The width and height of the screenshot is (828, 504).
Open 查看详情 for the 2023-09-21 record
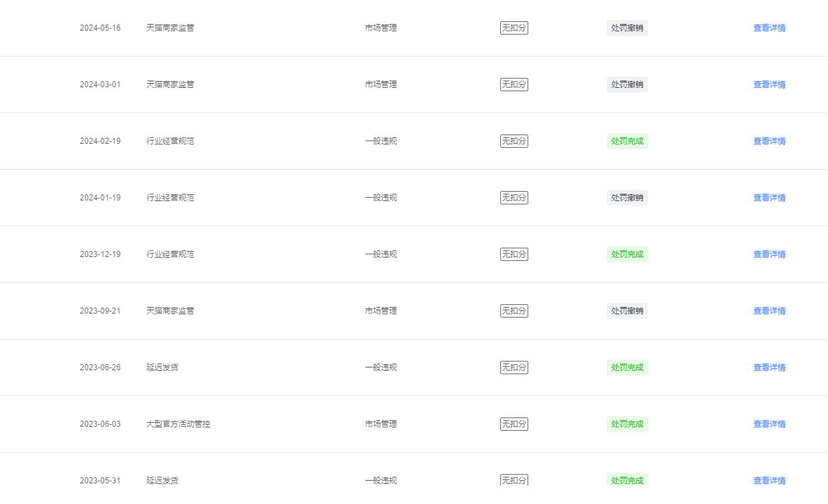pos(769,311)
